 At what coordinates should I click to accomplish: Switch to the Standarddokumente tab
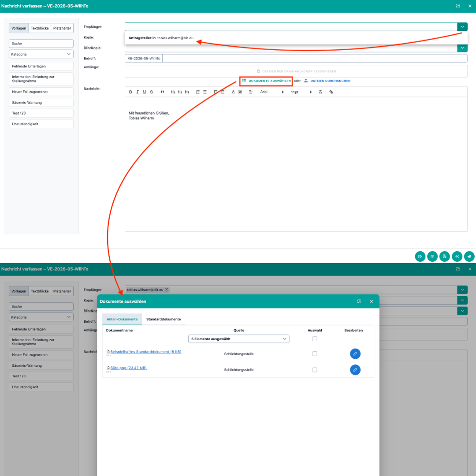click(x=164, y=319)
